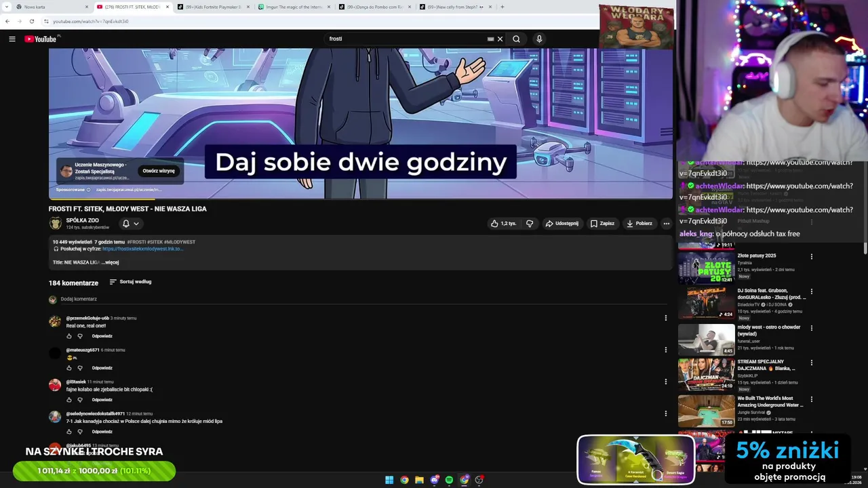The width and height of the screenshot is (868, 488).
Task: Like the comment by @l0tasiek
Action: [69, 400]
